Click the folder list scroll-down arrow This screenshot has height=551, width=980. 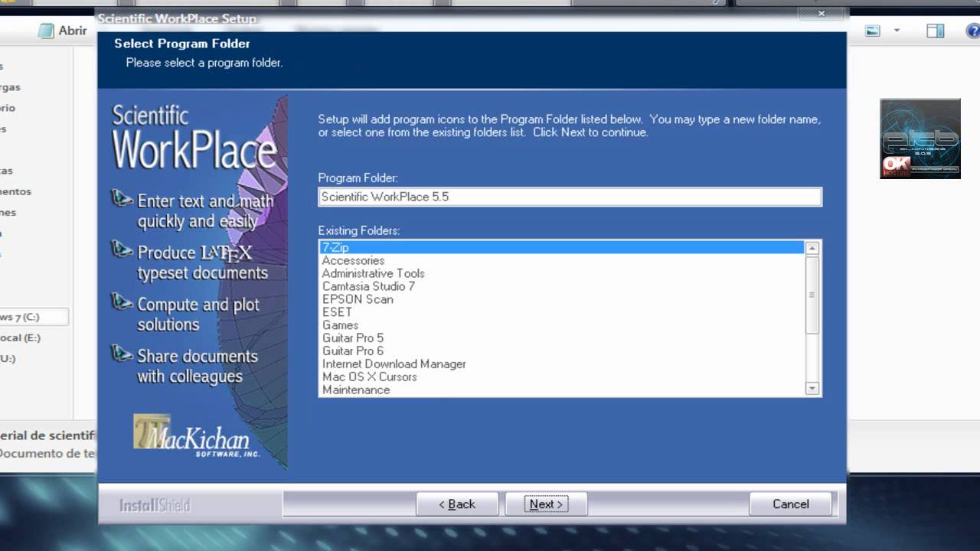point(812,389)
